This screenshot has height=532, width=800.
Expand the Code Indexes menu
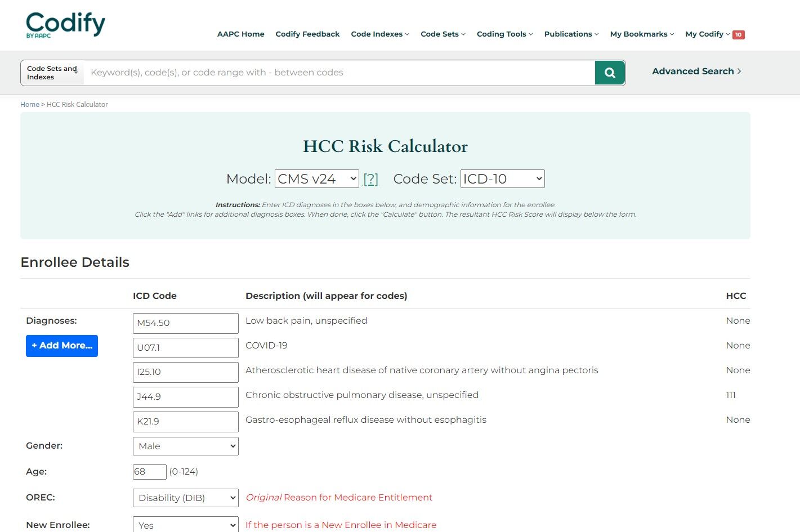(380, 34)
